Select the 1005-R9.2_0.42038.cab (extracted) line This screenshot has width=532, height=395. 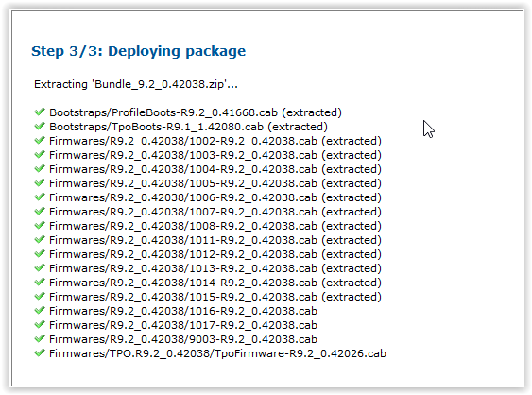pyautogui.click(x=215, y=183)
